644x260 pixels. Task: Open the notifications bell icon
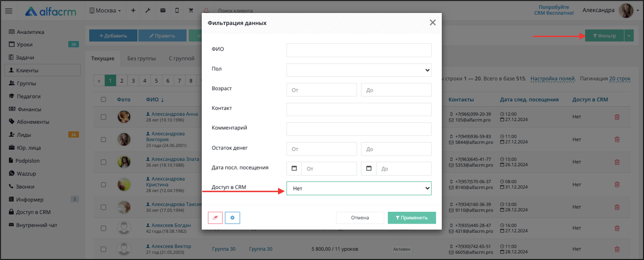point(206,11)
